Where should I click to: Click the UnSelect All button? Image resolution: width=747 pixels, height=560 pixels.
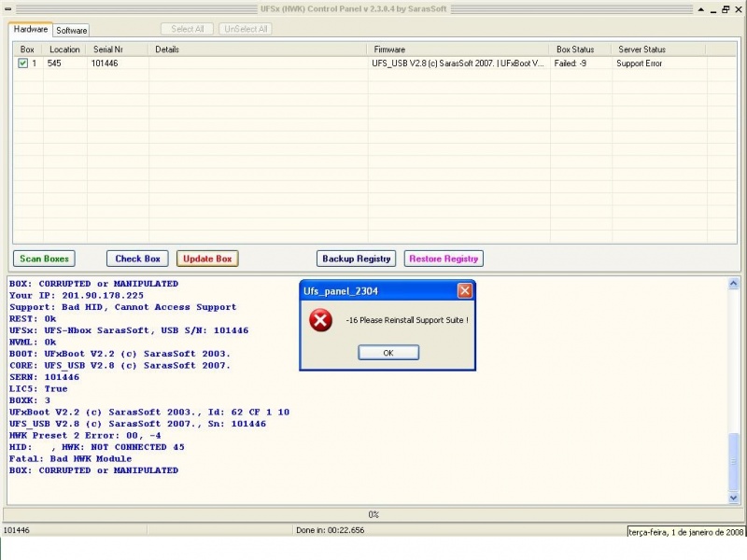(x=246, y=29)
